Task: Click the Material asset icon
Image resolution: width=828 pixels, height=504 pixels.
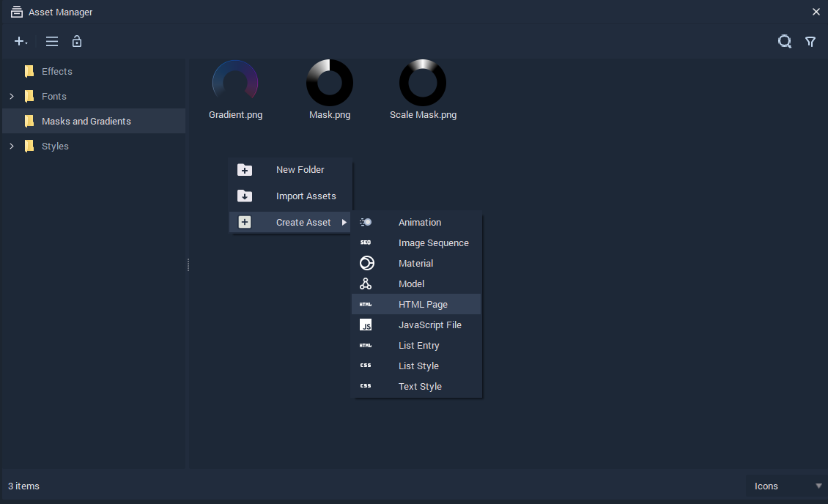Action: click(366, 263)
